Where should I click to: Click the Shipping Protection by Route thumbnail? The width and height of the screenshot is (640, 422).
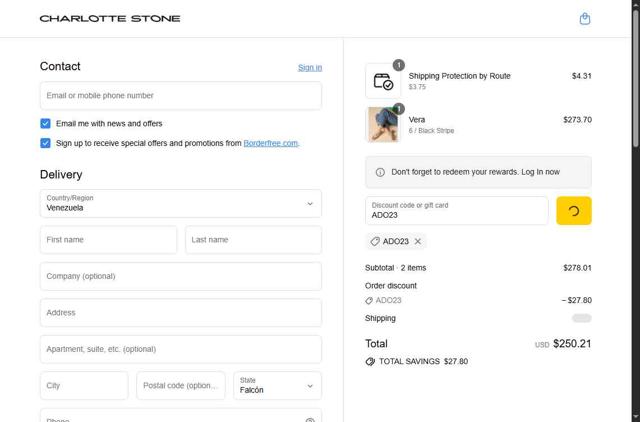pos(383,81)
